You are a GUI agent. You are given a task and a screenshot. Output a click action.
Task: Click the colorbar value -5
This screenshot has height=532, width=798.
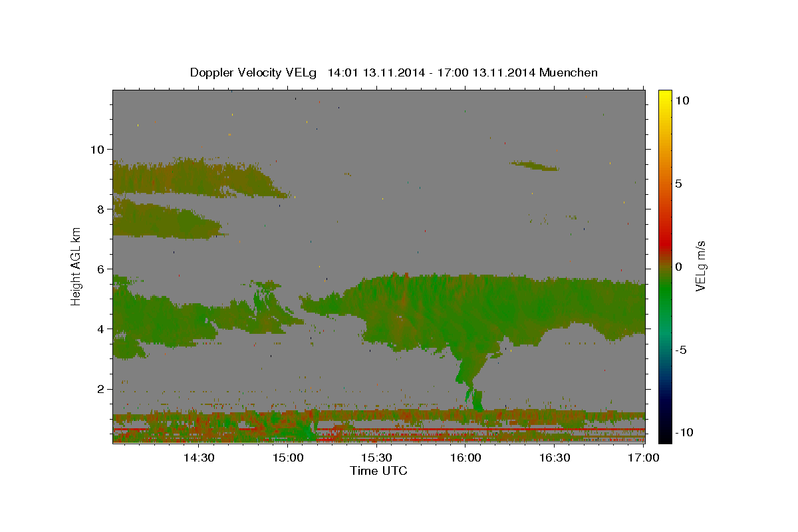tap(681, 350)
